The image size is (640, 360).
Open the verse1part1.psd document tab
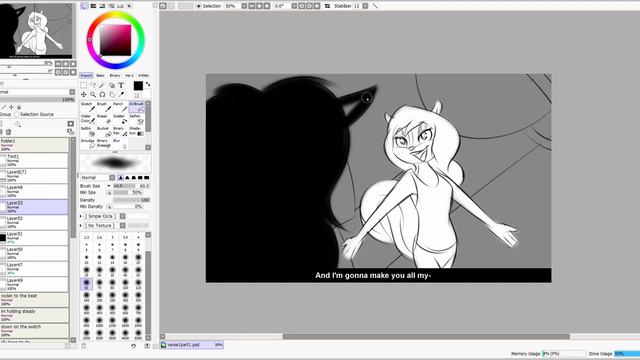pyautogui.click(x=192, y=345)
